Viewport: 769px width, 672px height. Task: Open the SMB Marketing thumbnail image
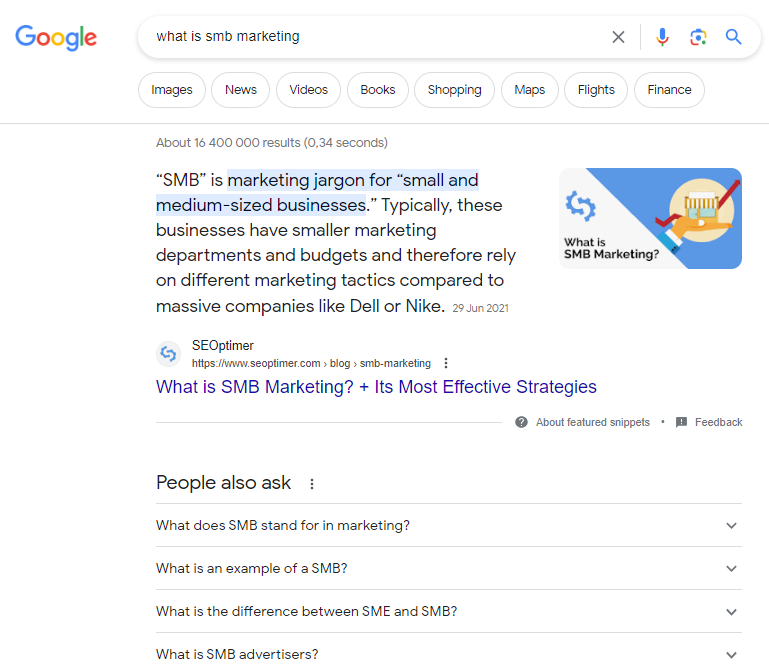coord(650,218)
